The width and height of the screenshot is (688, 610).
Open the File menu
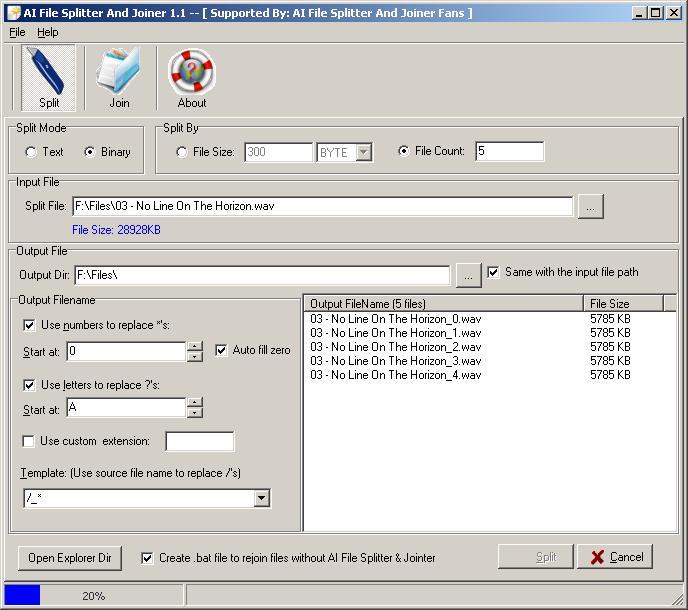pos(17,32)
